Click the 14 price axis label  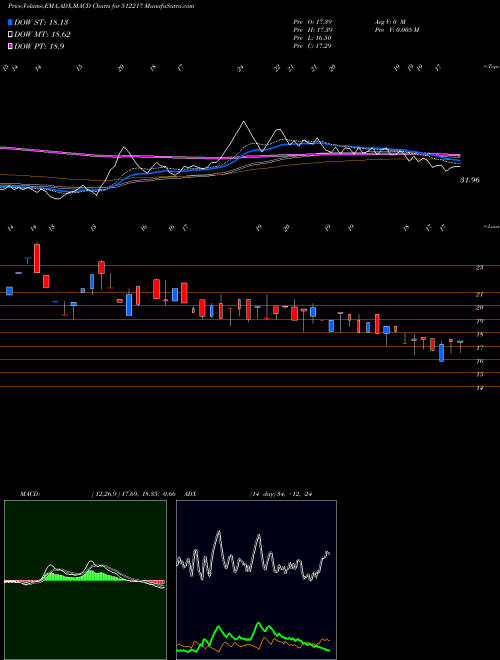click(x=479, y=388)
